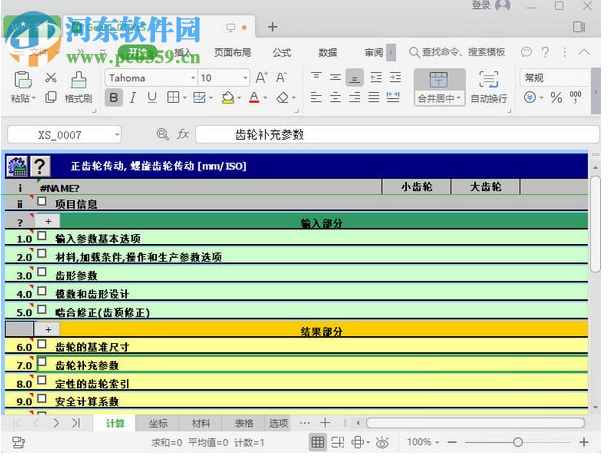
Task: Toggle Italic formatting
Action: 133,97
